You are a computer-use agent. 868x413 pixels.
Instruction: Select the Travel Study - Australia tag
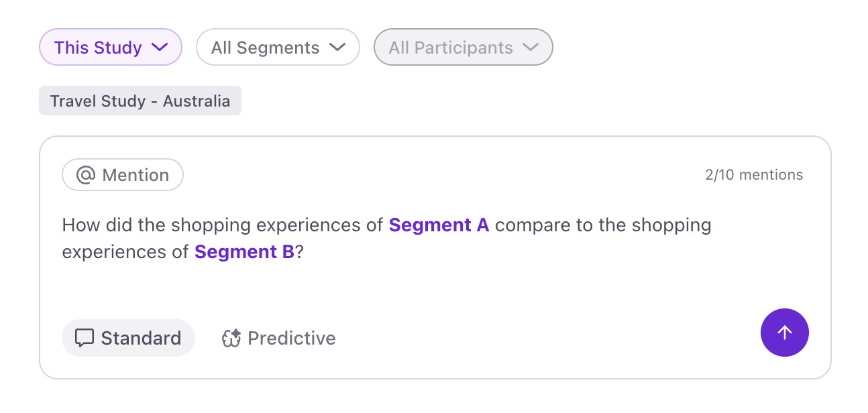140,101
